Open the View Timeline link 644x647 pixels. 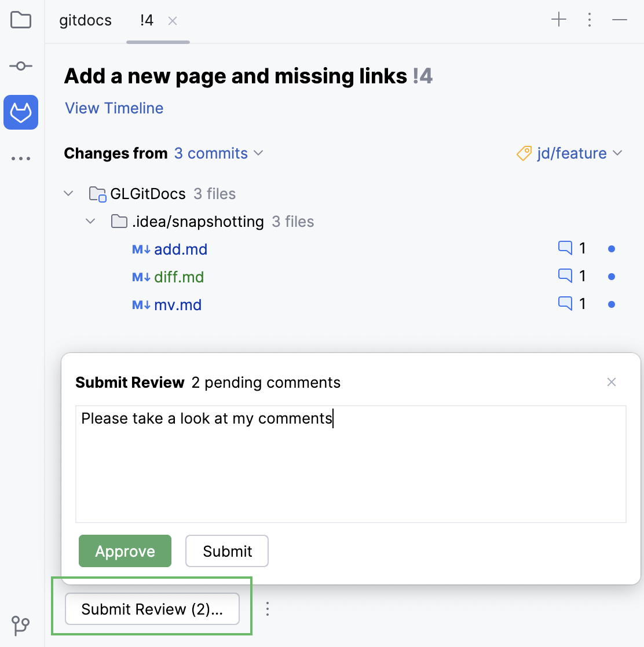114,108
